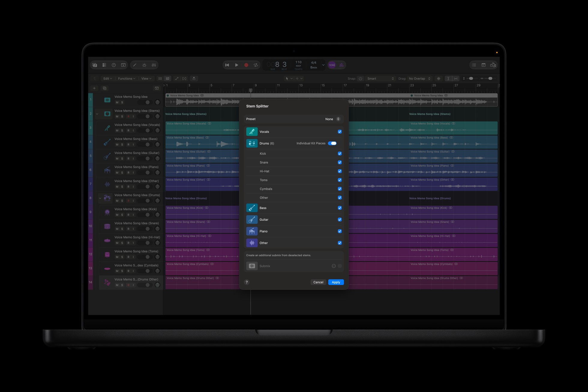Start recording with the red Record button

pyautogui.click(x=246, y=65)
